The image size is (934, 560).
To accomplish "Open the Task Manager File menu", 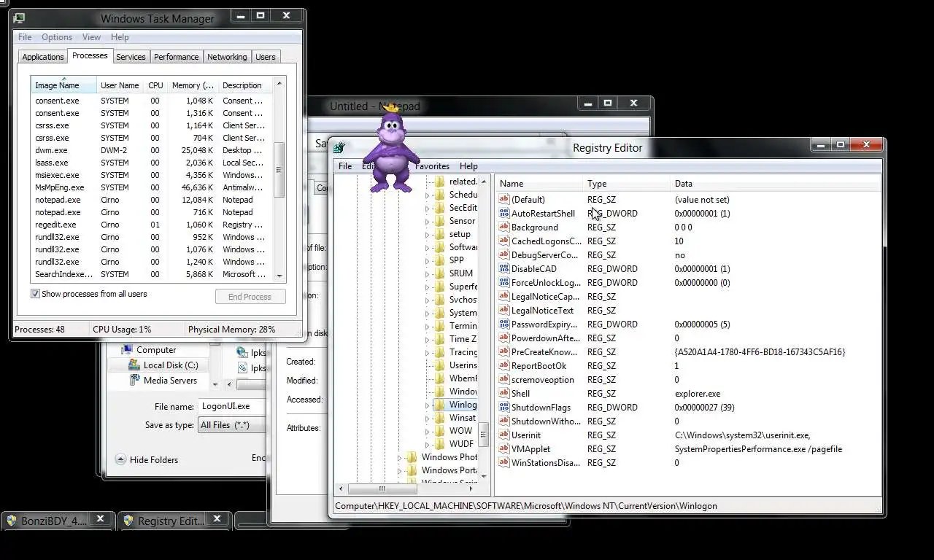I will click(x=25, y=37).
